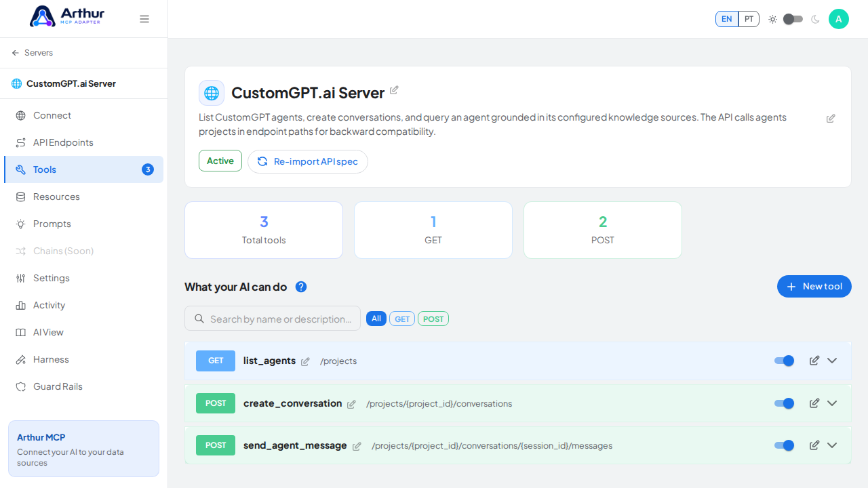
Task: Open Activity in sidebar
Action: [83, 305]
